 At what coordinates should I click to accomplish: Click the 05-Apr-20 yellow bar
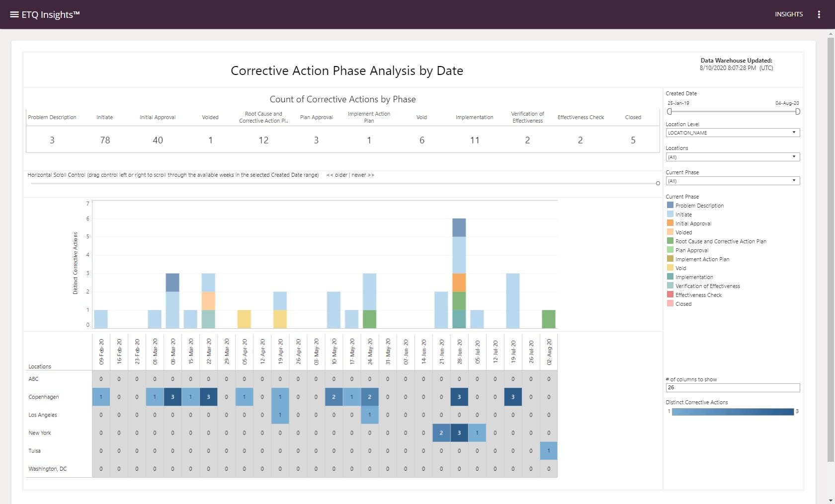pos(244,319)
